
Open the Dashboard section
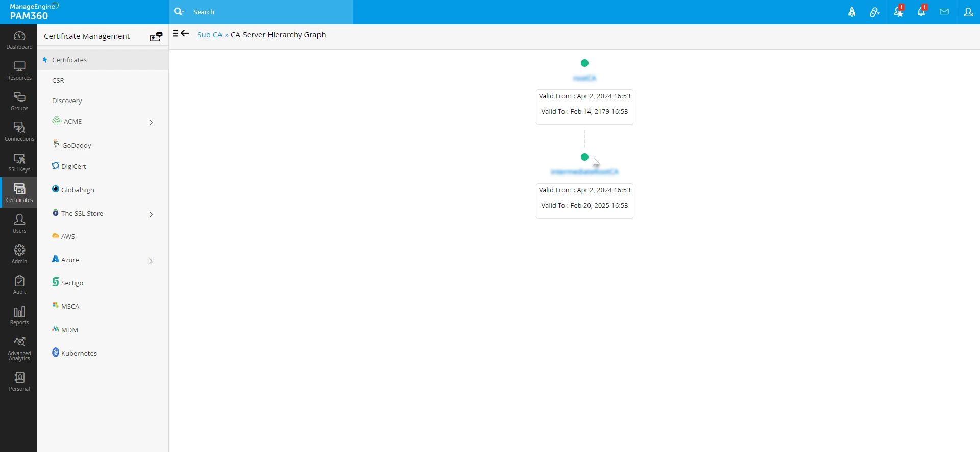pyautogui.click(x=19, y=40)
